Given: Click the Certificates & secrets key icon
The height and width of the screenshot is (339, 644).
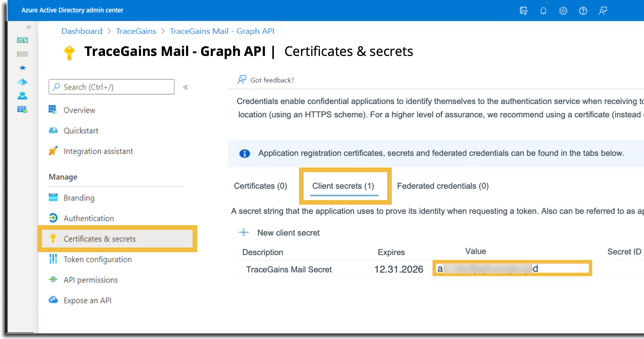Looking at the screenshot, I should (53, 238).
